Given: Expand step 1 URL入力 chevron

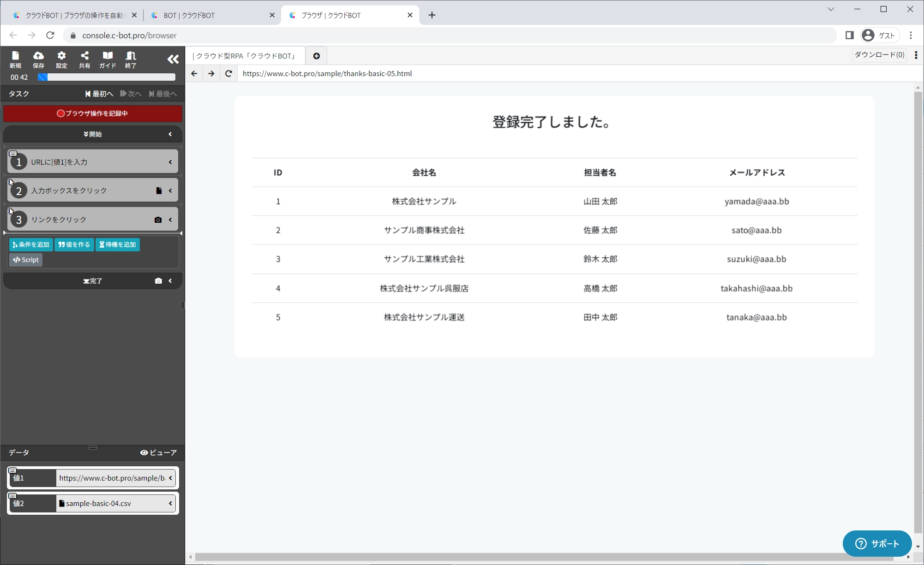Looking at the screenshot, I should pyautogui.click(x=170, y=162).
